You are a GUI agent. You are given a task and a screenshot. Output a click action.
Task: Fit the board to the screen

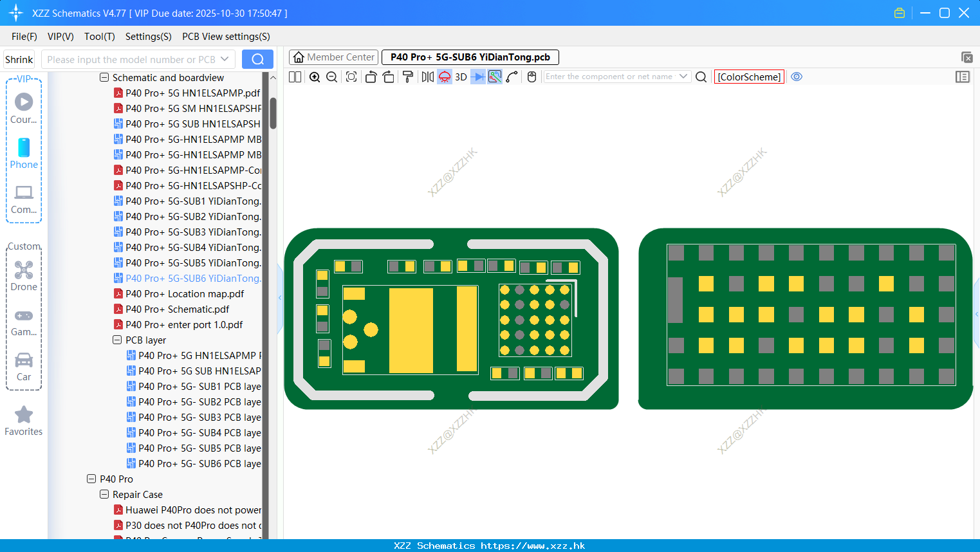point(351,77)
